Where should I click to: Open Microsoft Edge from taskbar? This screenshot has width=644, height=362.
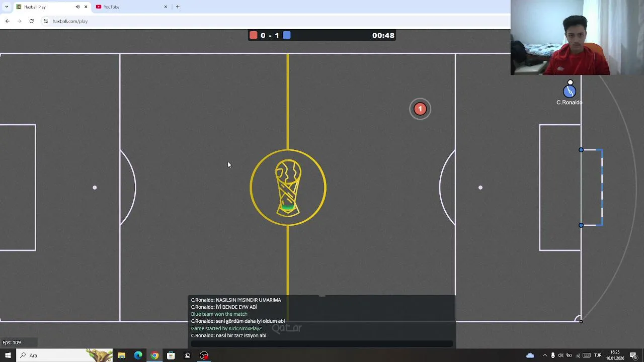138,355
